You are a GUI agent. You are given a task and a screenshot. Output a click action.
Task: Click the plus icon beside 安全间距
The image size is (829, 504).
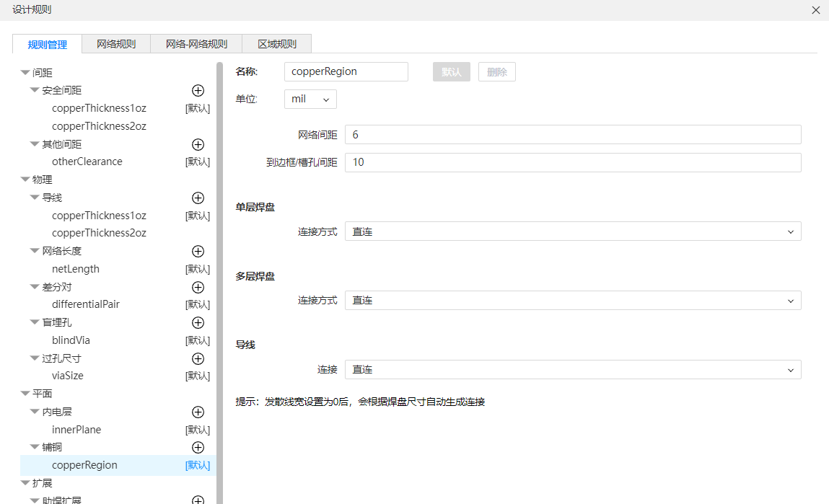point(198,91)
